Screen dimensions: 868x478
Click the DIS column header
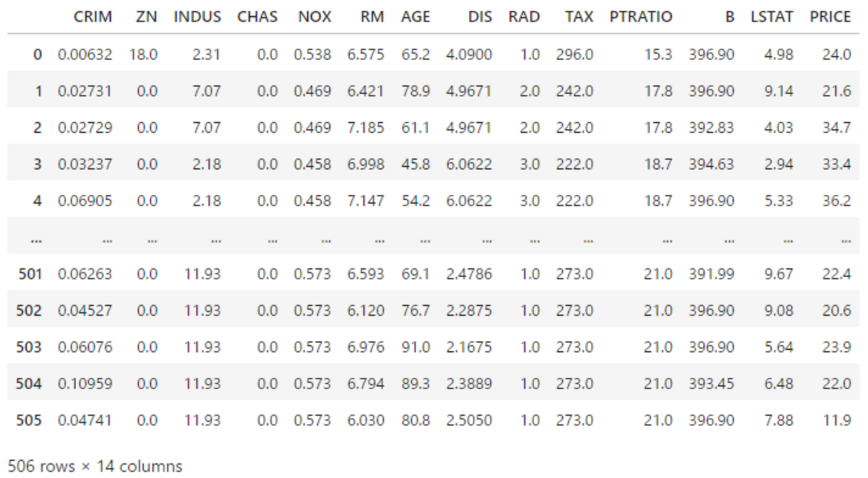pos(479,17)
